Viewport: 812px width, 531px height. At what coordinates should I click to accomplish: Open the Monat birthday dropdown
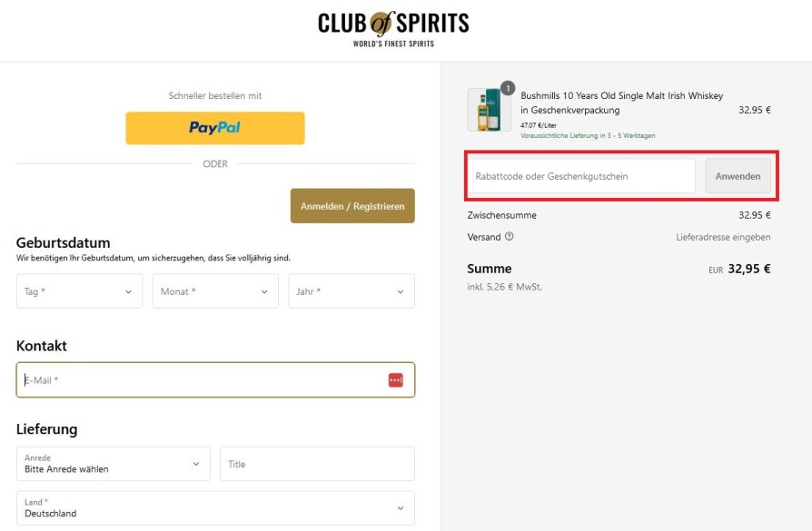[x=215, y=291]
